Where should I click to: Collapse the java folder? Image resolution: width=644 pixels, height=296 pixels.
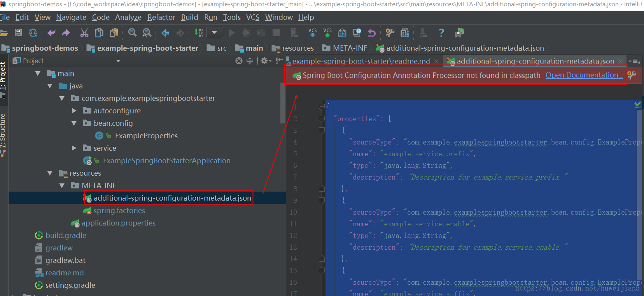point(50,86)
